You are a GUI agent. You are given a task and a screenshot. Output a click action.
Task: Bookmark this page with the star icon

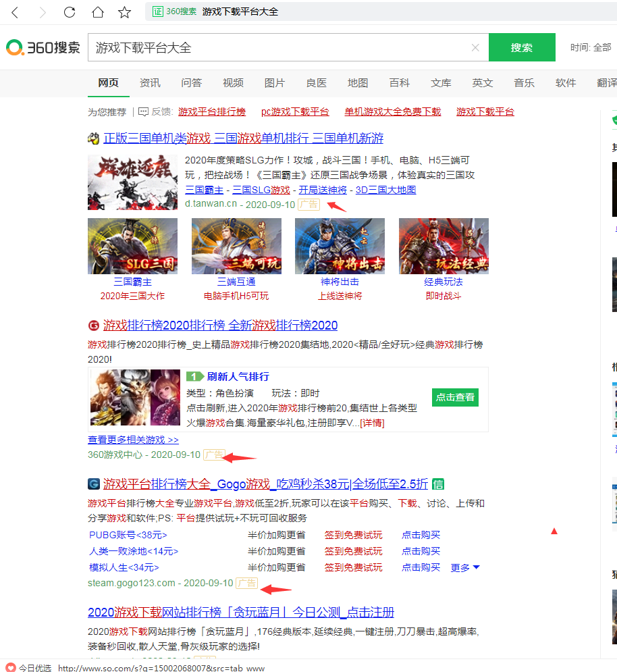pyautogui.click(x=125, y=12)
